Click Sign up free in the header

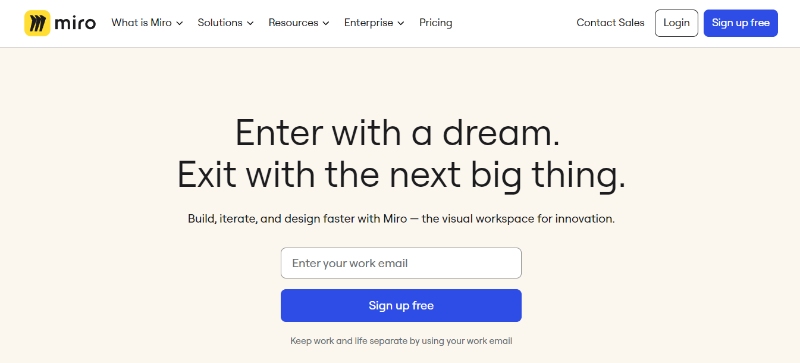pyautogui.click(x=741, y=23)
